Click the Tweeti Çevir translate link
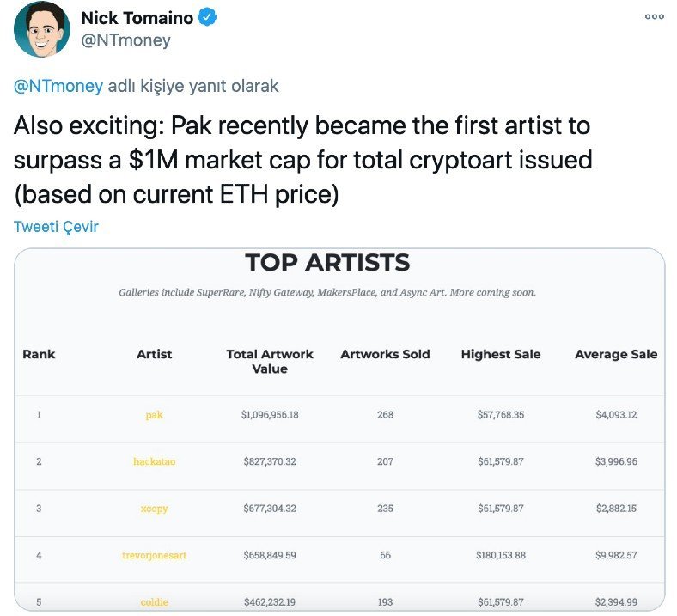 [x=56, y=227]
